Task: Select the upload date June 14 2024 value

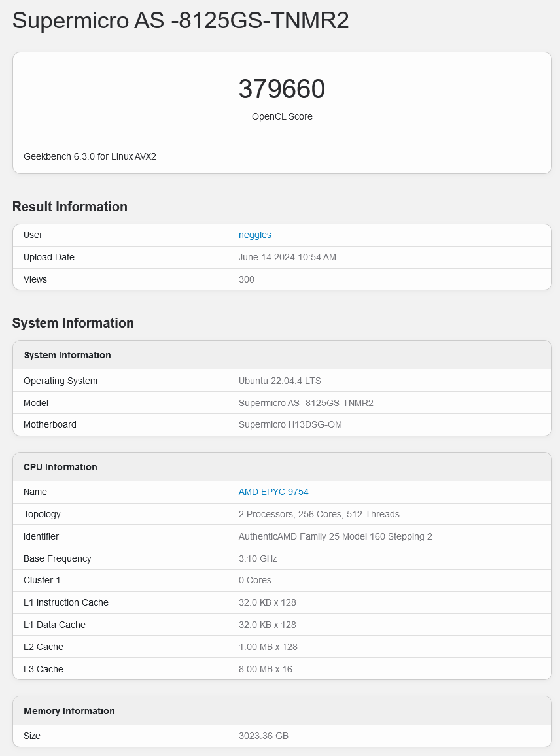Action: point(287,257)
